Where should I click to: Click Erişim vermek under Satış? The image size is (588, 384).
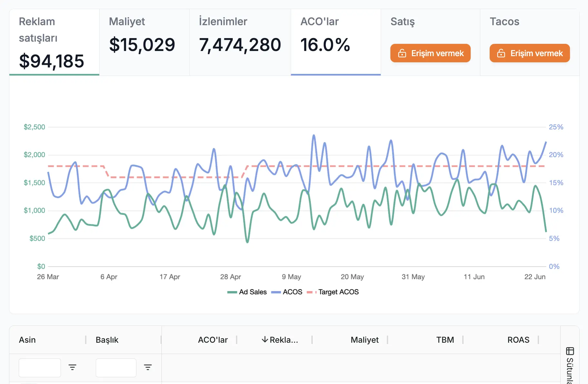pyautogui.click(x=430, y=53)
